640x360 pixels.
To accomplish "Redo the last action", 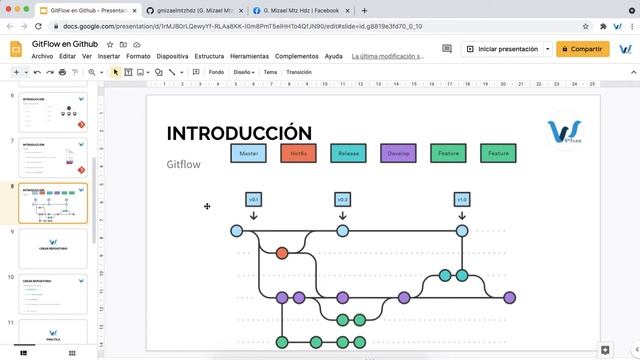I will tap(50, 72).
